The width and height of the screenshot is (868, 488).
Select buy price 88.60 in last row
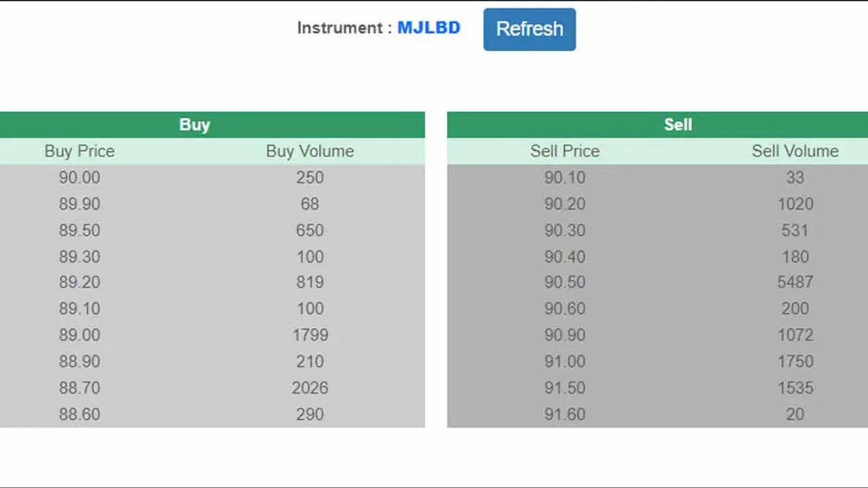point(79,414)
